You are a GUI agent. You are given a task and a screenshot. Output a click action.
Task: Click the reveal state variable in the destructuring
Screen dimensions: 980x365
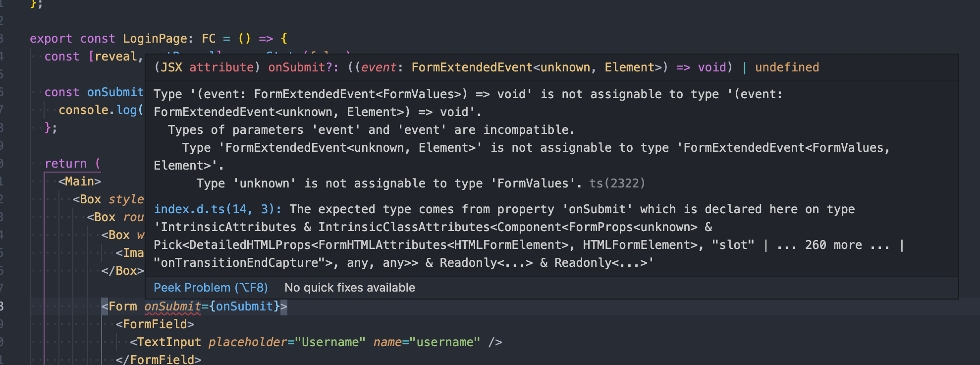tap(115, 56)
